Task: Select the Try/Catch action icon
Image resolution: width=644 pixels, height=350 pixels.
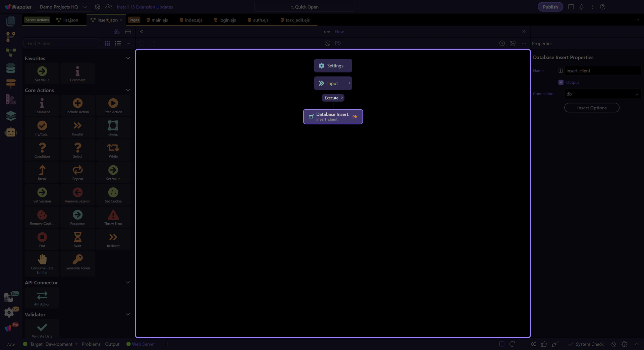Action: pos(42,126)
